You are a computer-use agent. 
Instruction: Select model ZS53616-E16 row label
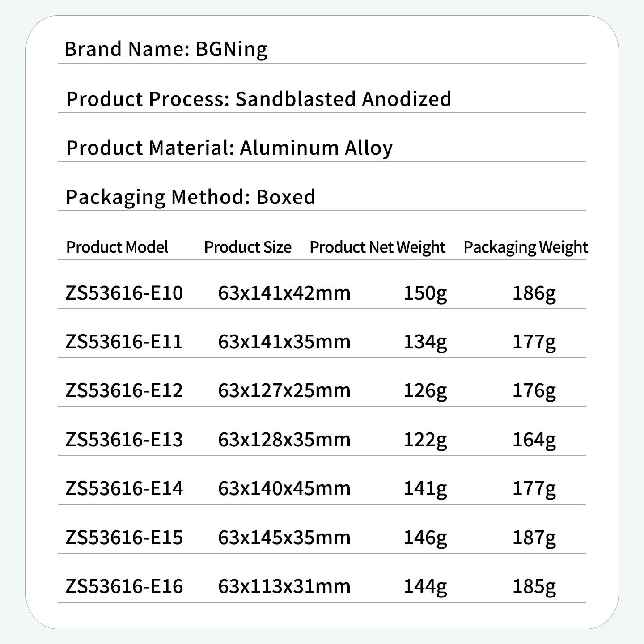[x=124, y=587]
